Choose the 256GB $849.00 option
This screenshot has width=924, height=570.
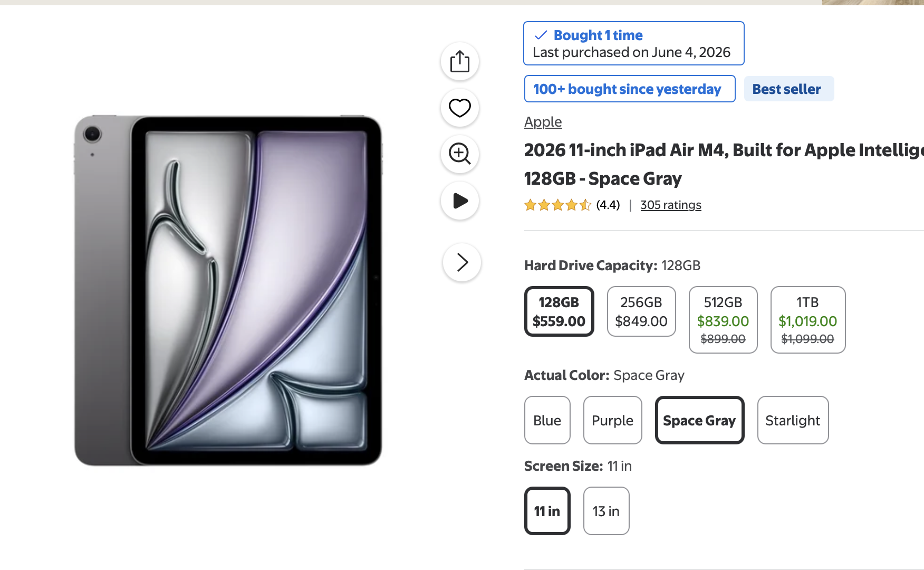click(x=641, y=311)
